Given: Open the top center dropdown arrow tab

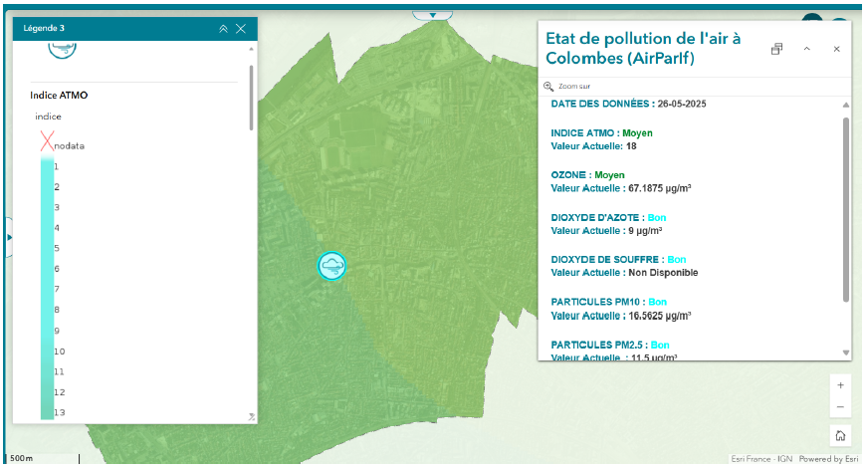Looking at the screenshot, I should pyautogui.click(x=432, y=15).
